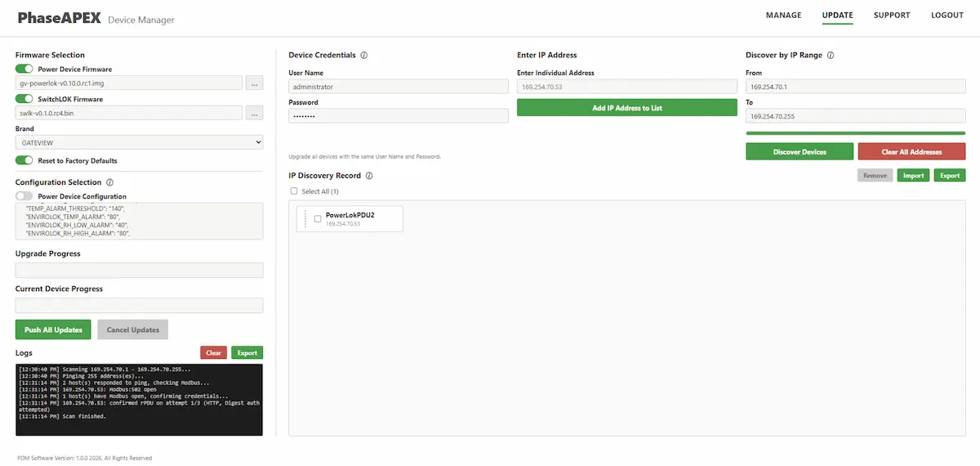
Task: Click log line "Pinging 255 address(es)..."
Action: pyautogui.click(x=81, y=375)
